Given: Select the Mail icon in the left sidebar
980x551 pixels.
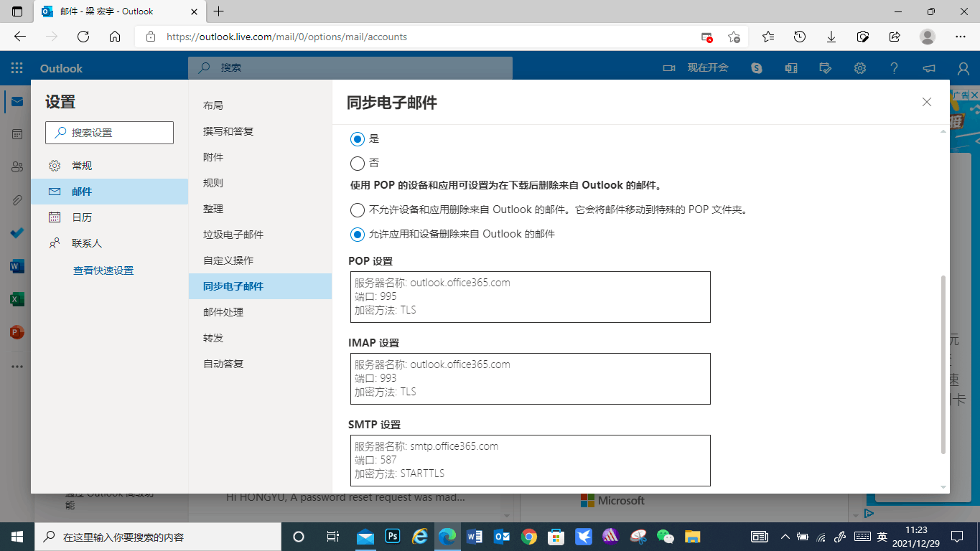Looking at the screenshot, I should coord(16,101).
